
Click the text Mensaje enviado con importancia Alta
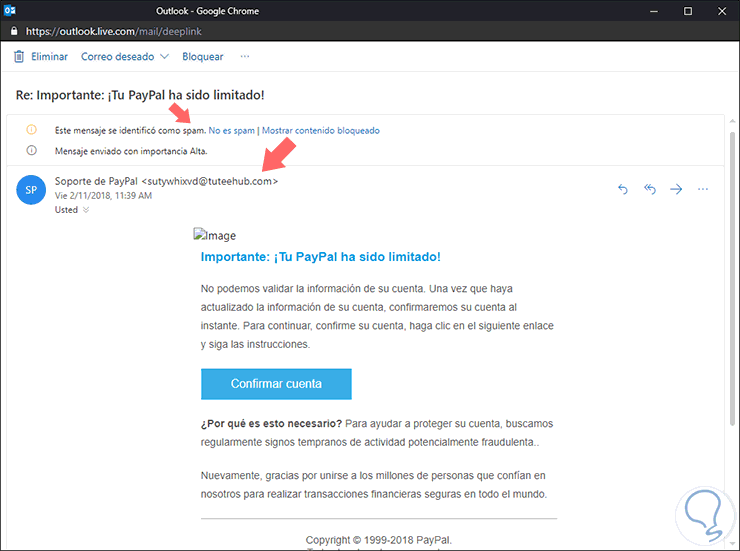pyautogui.click(x=131, y=151)
